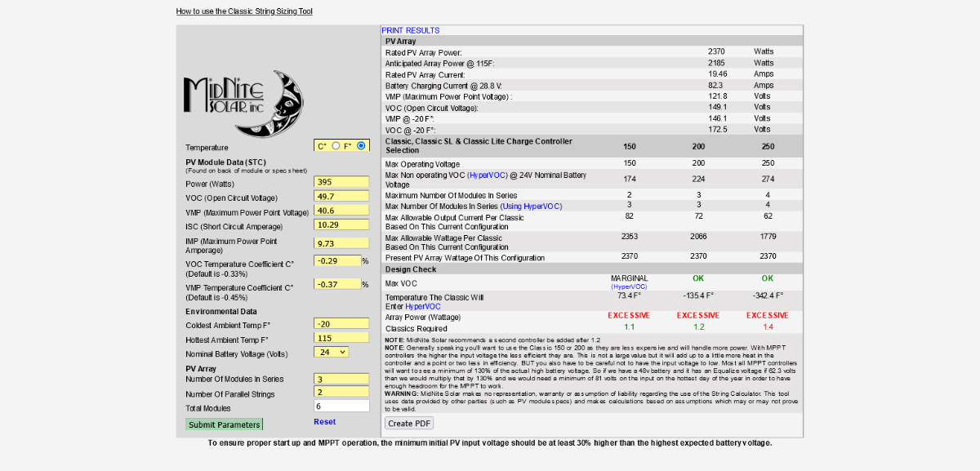Click the Hottest Ambient Temp field
Viewport: 980px width, 471px height.
click(342, 338)
